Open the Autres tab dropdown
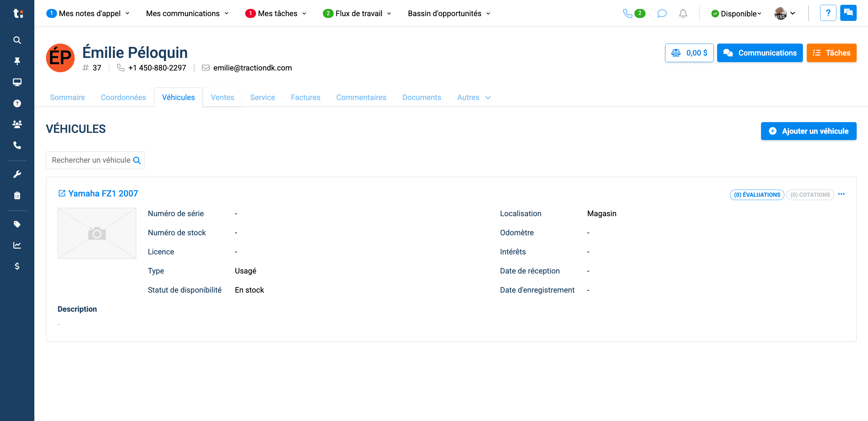This screenshot has height=421, width=868. (x=473, y=97)
